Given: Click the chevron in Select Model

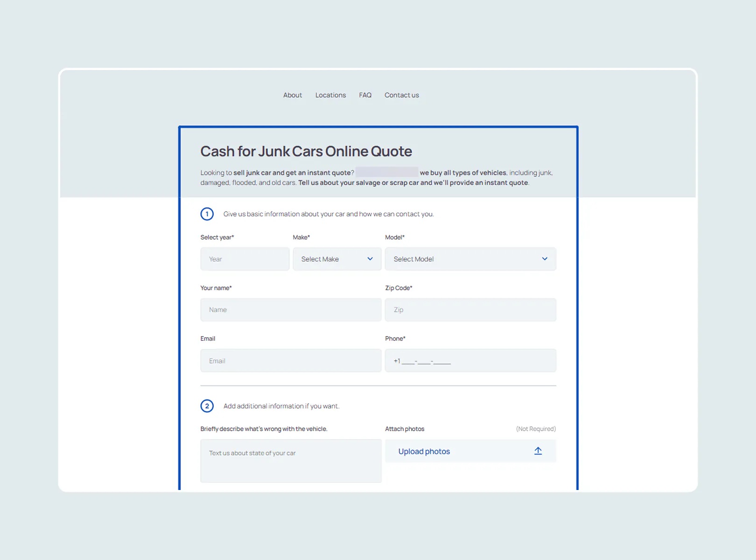Looking at the screenshot, I should point(544,259).
